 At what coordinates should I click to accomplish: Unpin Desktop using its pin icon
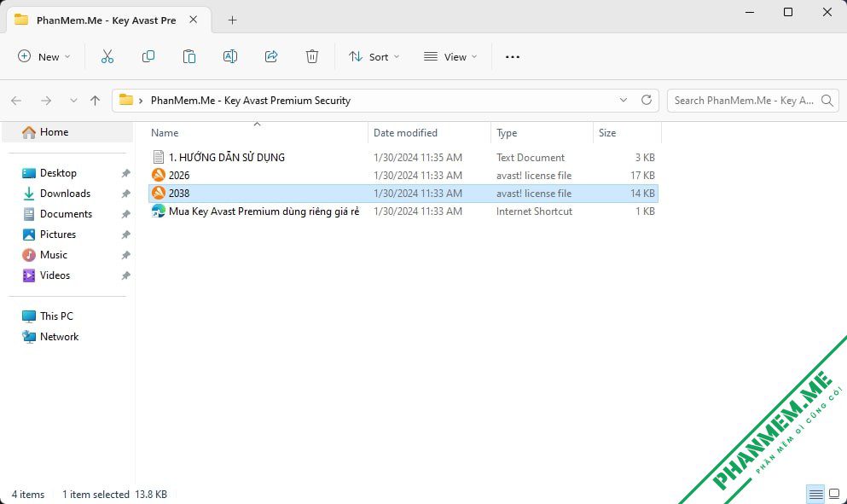[125, 173]
